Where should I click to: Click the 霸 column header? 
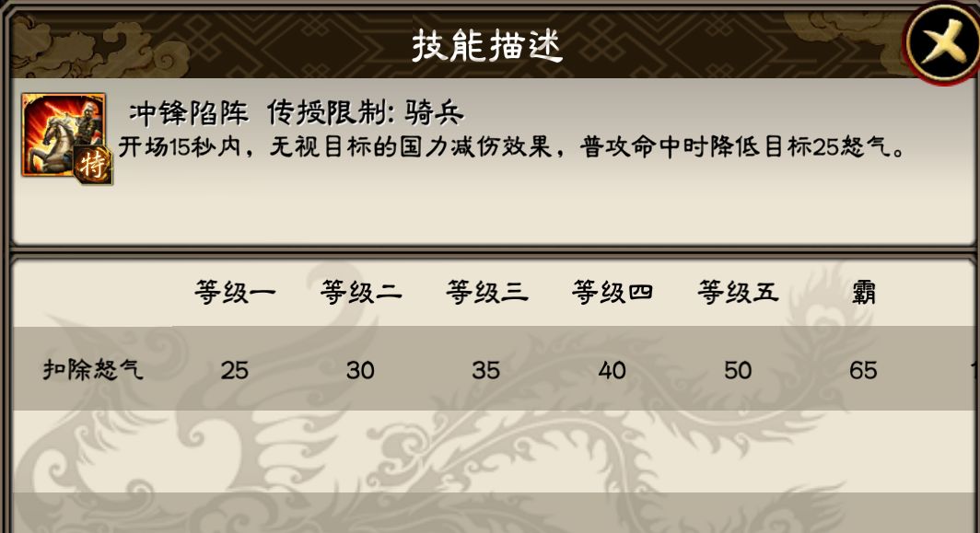click(863, 293)
